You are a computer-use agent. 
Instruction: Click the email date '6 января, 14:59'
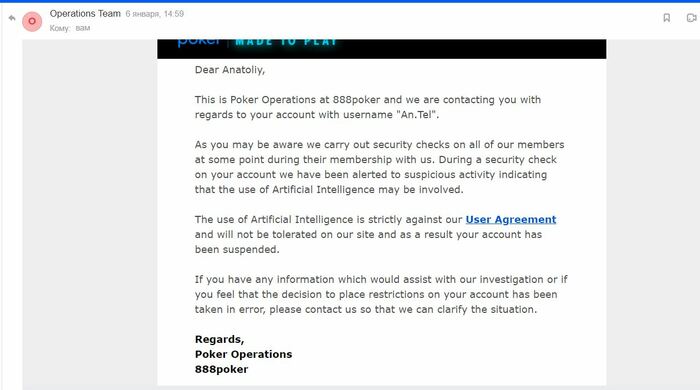(154, 14)
